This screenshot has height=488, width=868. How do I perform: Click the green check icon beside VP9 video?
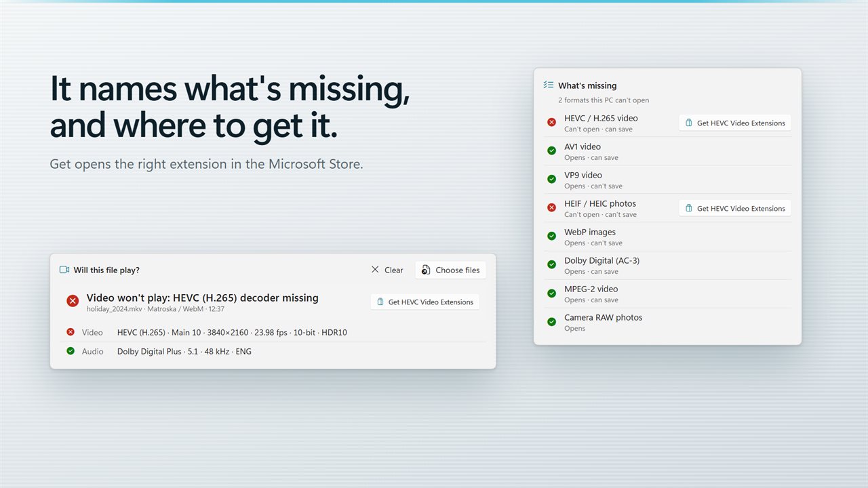pyautogui.click(x=552, y=180)
